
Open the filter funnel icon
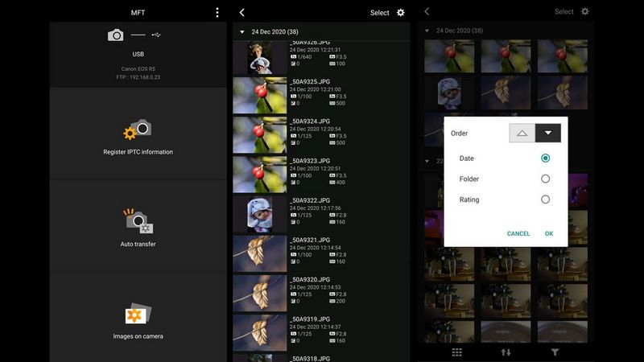tap(555, 352)
